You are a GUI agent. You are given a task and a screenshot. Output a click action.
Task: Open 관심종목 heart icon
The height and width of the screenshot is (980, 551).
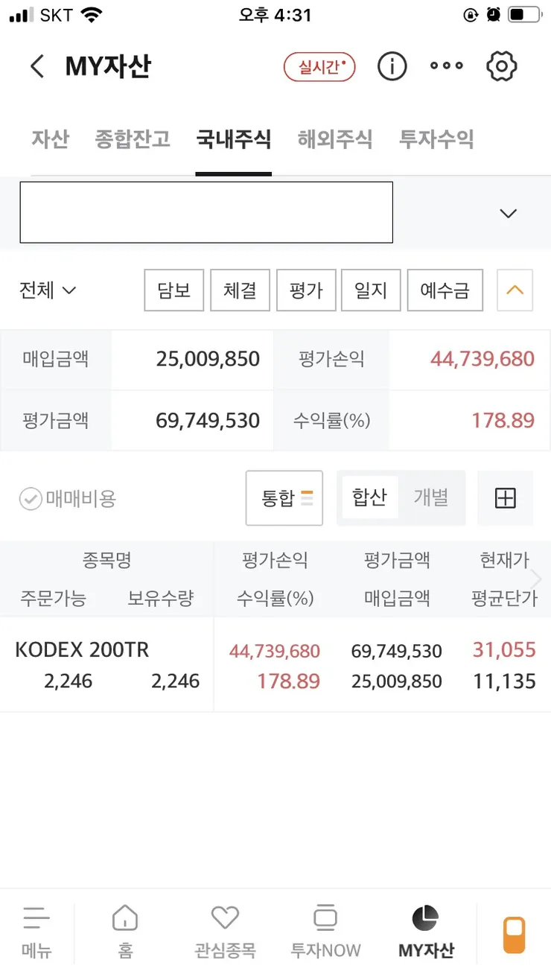coord(225,932)
